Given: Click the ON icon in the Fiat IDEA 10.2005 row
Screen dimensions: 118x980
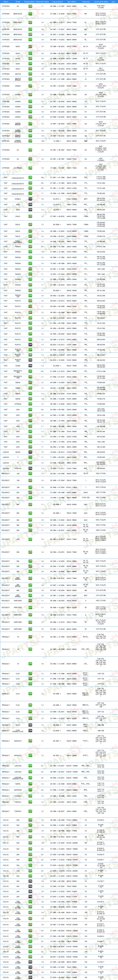Looking at the screenshot, I should [30, 210].
